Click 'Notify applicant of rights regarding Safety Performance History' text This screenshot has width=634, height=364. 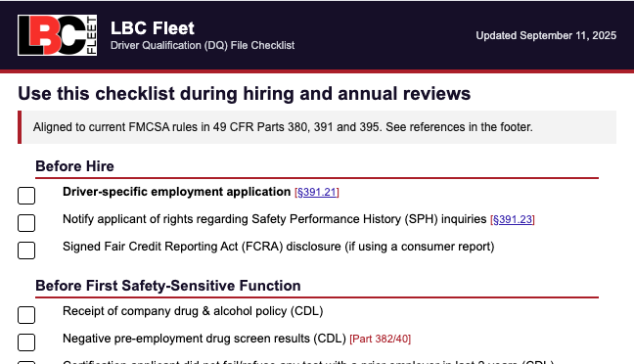[275, 219]
